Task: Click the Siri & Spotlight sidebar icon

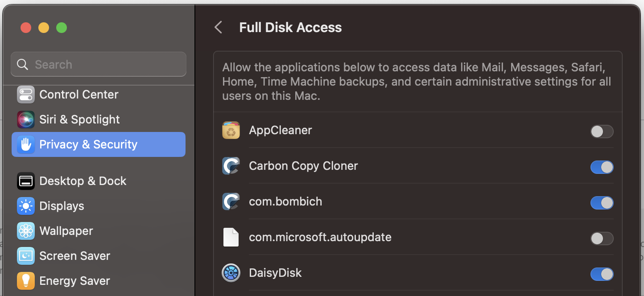Action: pyautogui.click(x=26, y=119)
